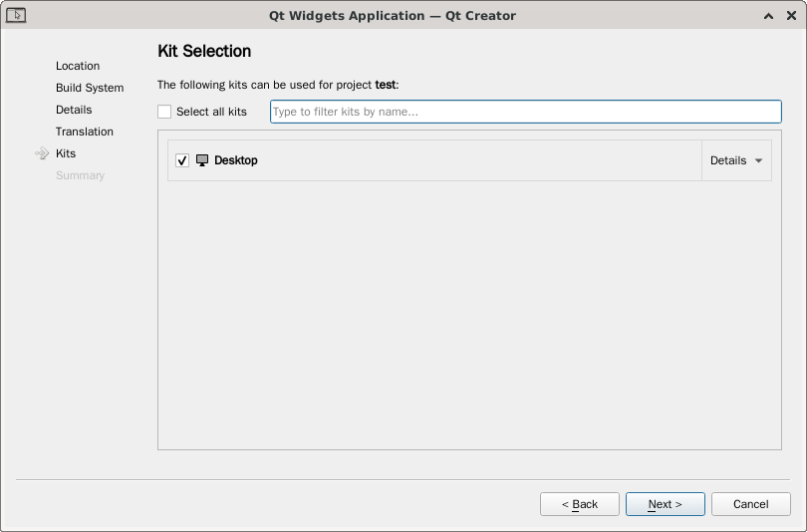The image size is (807, 532).
Task: Expand the Desktop kit Details dropdown
Action: (736, 160)
